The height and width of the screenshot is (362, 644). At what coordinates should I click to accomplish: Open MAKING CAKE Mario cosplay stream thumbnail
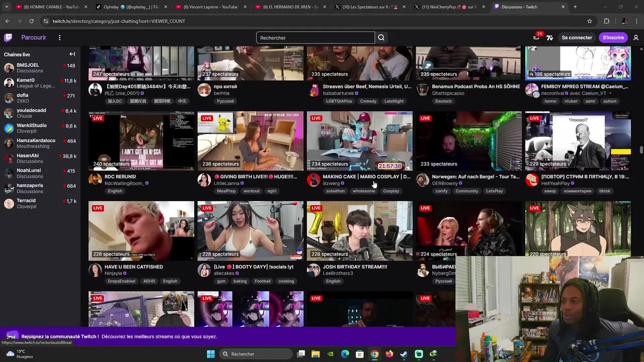tap(360, 141)
